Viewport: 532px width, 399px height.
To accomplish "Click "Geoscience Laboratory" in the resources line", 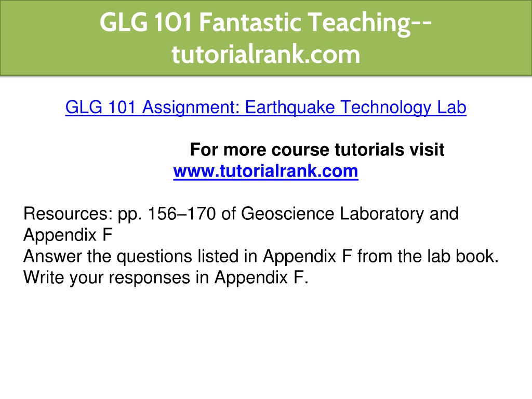I will coord(332,214).
